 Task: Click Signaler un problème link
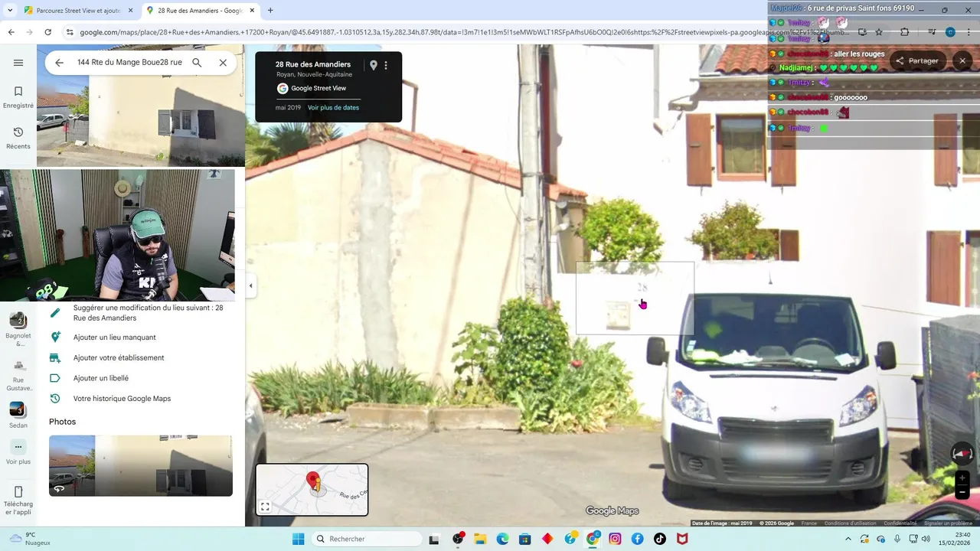(948, 523)
